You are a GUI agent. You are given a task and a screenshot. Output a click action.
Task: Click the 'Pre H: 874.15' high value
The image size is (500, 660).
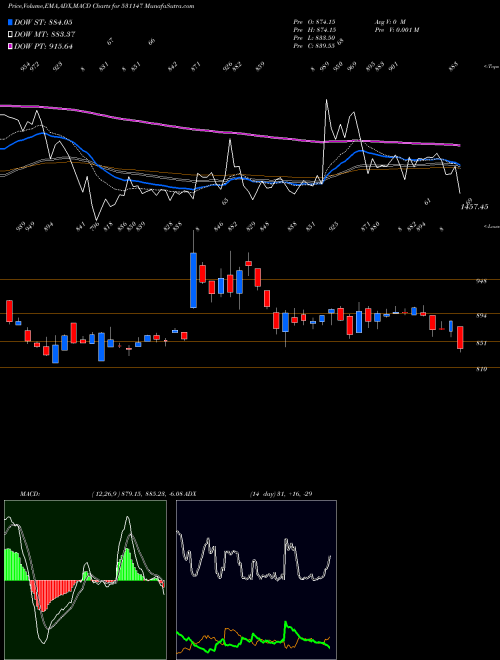(314, 29)
